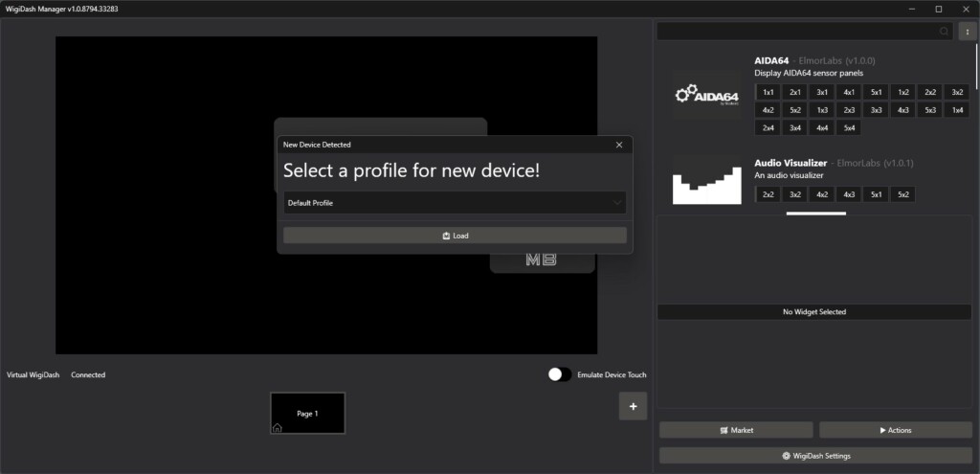Screen dimensions: 980x474
Task: Toggle Emulate Device Touch switch
Action: tap(559, 374)
